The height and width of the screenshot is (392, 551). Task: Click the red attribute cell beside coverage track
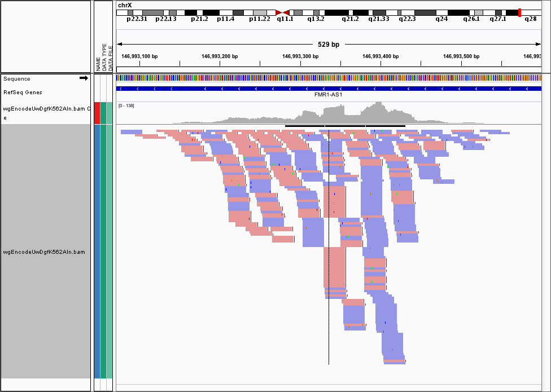pos(97,113)
